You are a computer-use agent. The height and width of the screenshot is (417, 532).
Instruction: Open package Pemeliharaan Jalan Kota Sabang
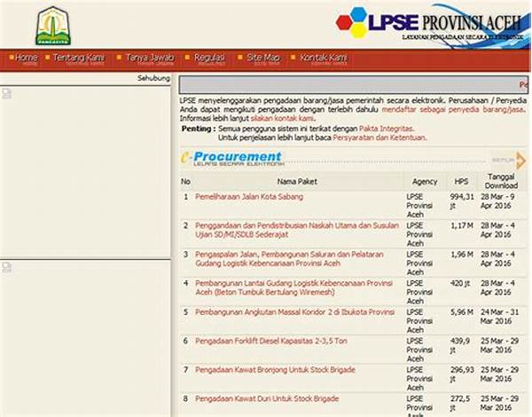pos(244,197)
